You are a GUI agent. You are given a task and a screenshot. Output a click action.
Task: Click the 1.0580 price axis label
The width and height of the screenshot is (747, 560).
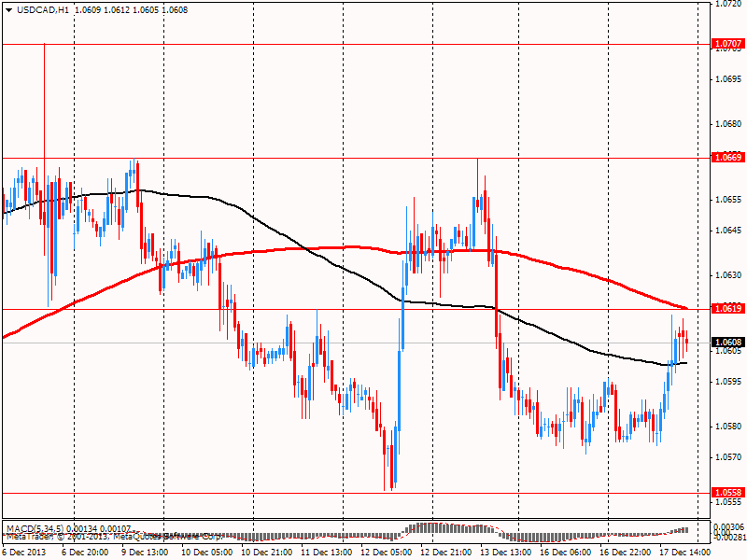coord(728,427)
